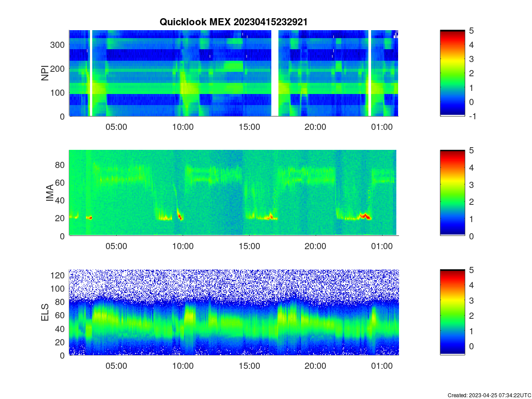Image resolution: width=532 pixels, height=399 pixels.
Task: Click the "60" tick on IMA axis
Action: pos(60,182)
